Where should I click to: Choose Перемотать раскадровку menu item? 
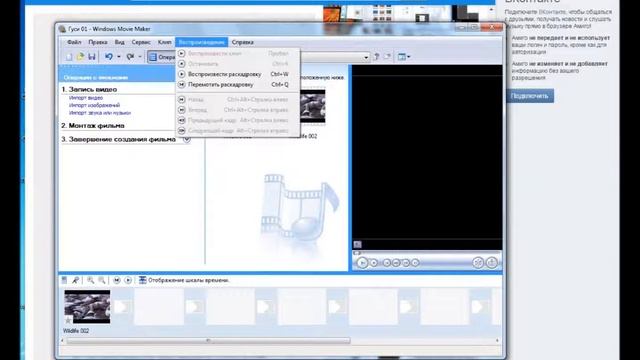[x=238, y=84]
